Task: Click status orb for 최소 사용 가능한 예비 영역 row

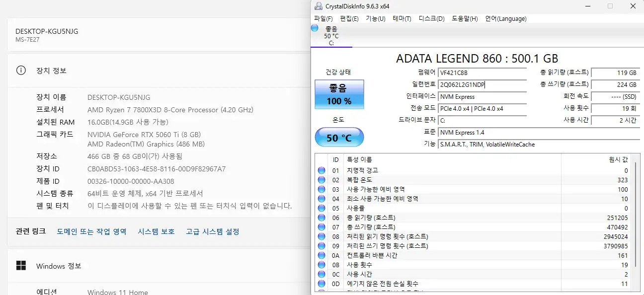Action: [321, 199]
